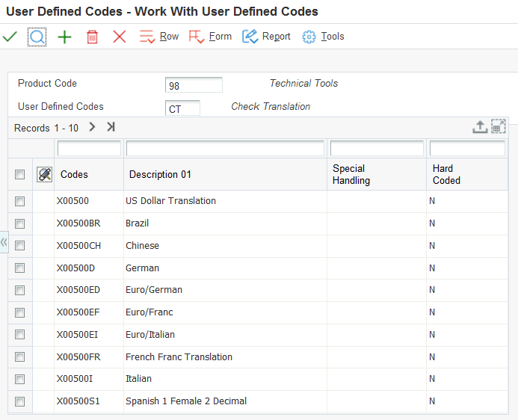Screen dimensions: 518x420
Task: Expand the left side panel chevron
Action: (4, 241)
